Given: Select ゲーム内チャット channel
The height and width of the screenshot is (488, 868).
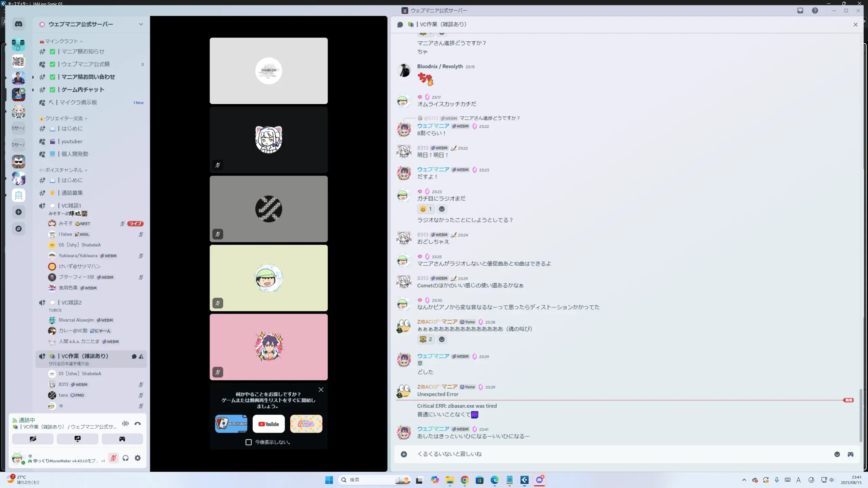Looking at the screenshot, I should tap(83, 90).
